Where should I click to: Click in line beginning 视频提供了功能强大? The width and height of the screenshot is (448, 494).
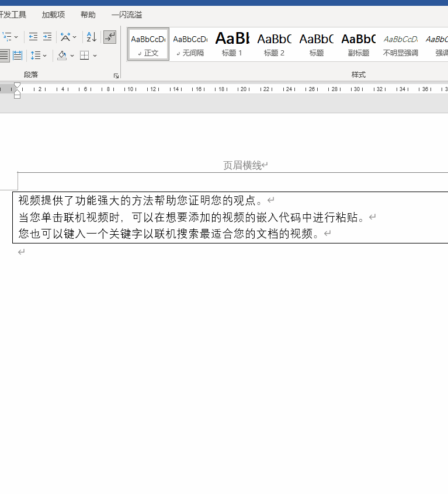click(141, 200)
